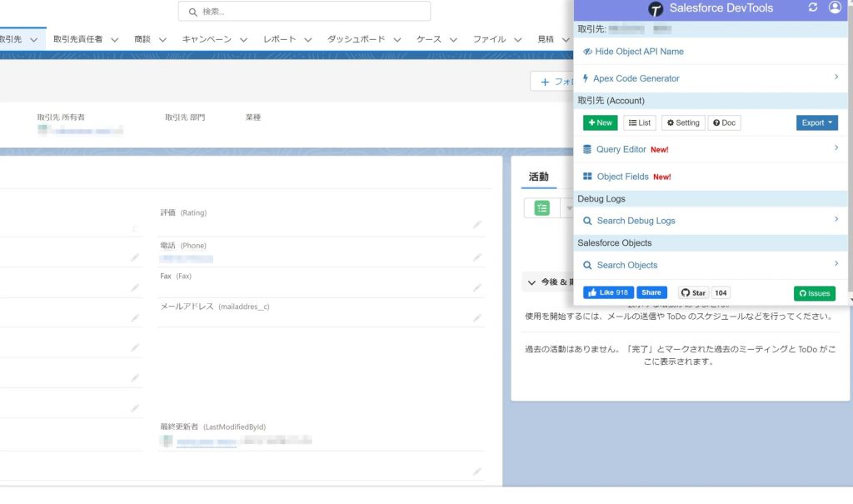Open the Export dropdown
853x504 pixels.
pyautogui.click(x=816, y=123)
